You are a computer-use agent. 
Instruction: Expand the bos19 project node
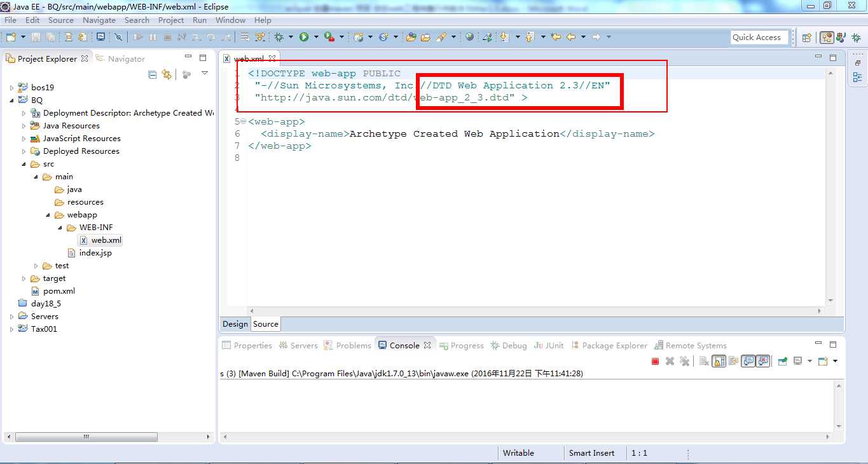coord(11,87)
